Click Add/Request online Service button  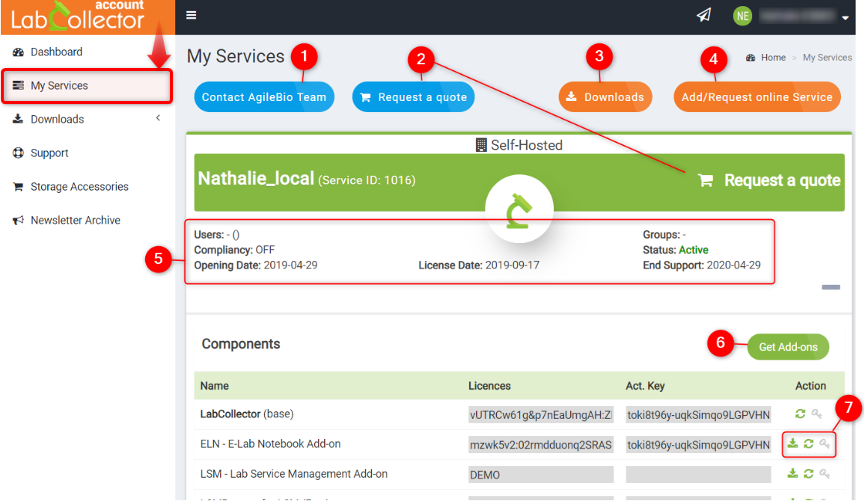757,97
